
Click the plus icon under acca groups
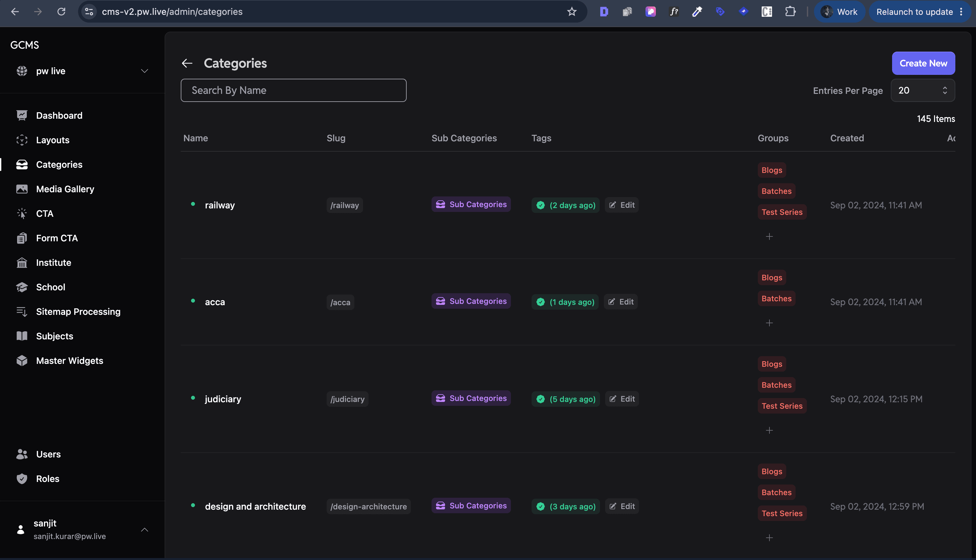tap(769, 323)
